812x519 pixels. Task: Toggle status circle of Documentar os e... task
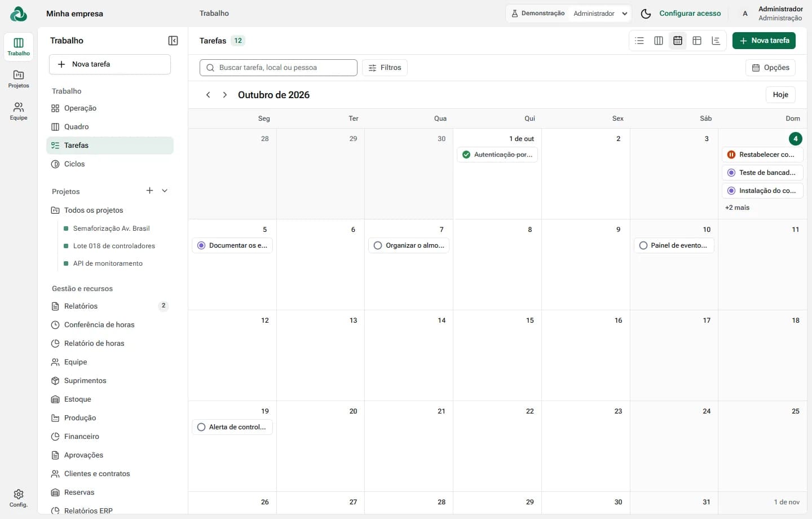[201, 245]
